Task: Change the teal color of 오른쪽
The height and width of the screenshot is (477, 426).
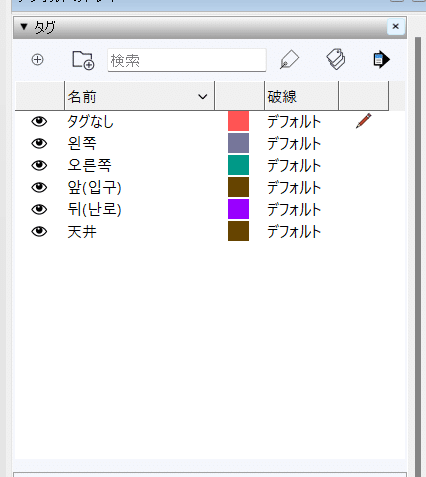Action: pyautogui.click(x=238, y=165)
